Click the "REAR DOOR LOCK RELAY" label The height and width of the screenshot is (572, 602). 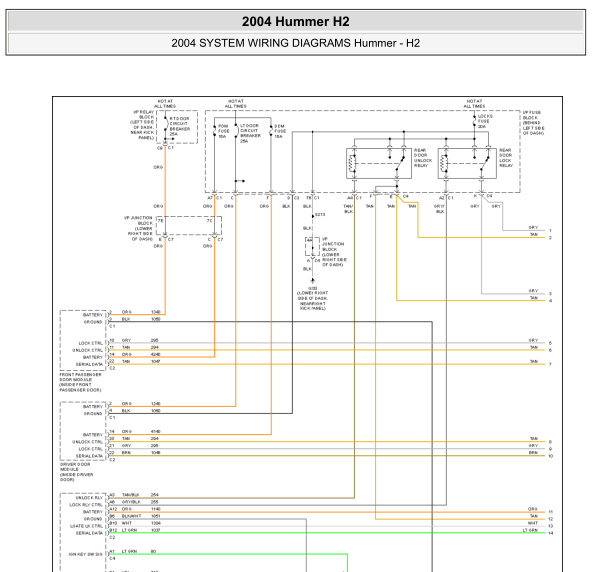506,158
